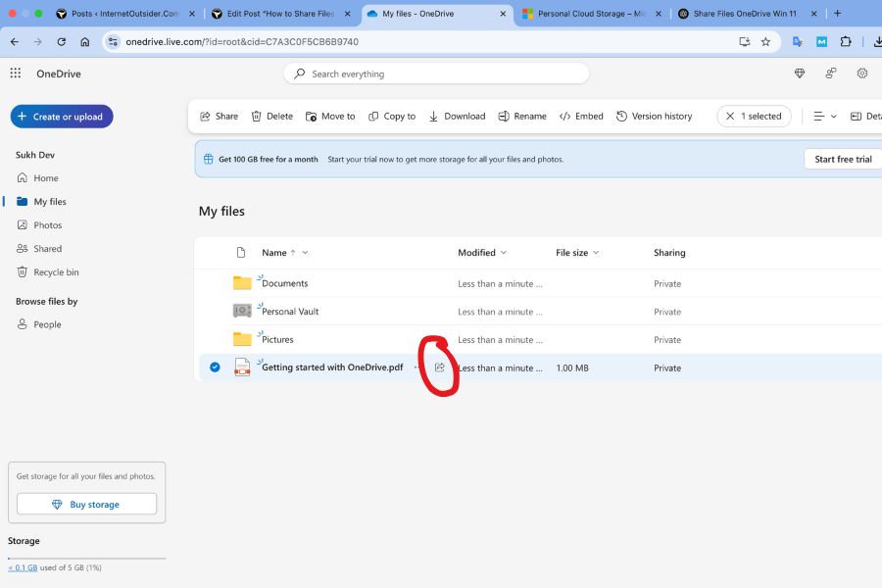Image resolution: width=882 pixels, height=588 pixels.
Task: Click Embed in the toolbar
Action: (x=581, y=116)
